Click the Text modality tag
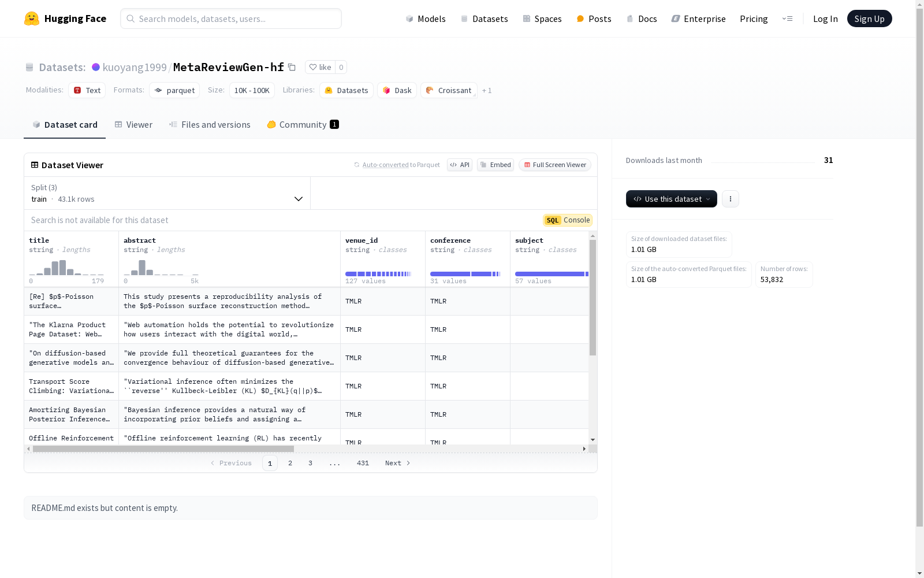The height and width of the screenshot is (578, 924). tap(87, 90)
